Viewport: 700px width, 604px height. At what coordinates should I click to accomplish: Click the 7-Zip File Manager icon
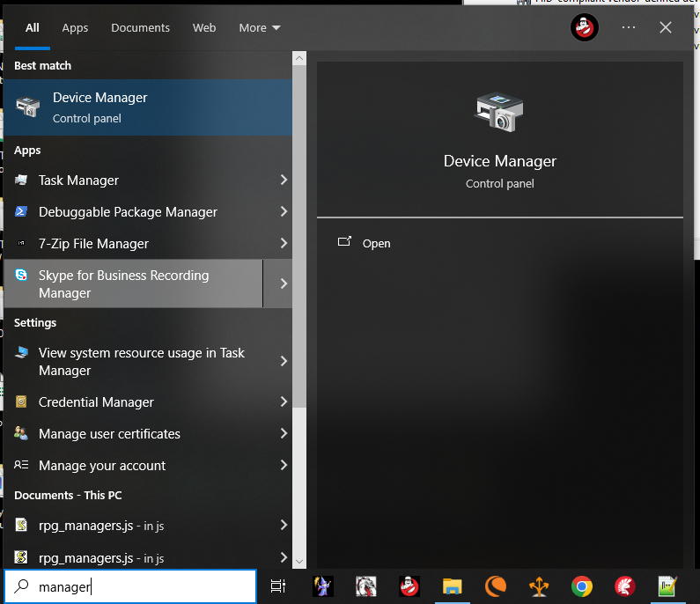point(21,243)
